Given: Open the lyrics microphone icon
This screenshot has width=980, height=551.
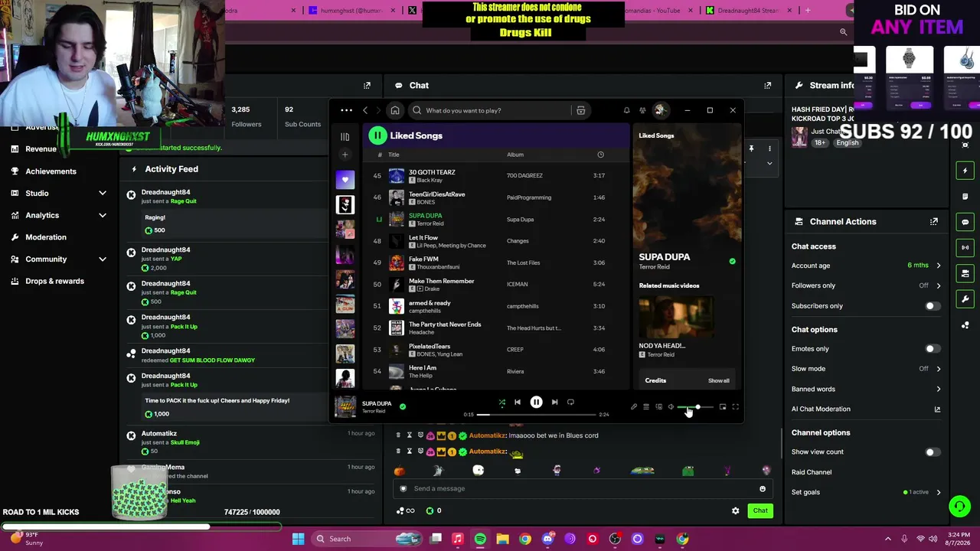Looking at the screenshot, I should click(x=633, y=407).
